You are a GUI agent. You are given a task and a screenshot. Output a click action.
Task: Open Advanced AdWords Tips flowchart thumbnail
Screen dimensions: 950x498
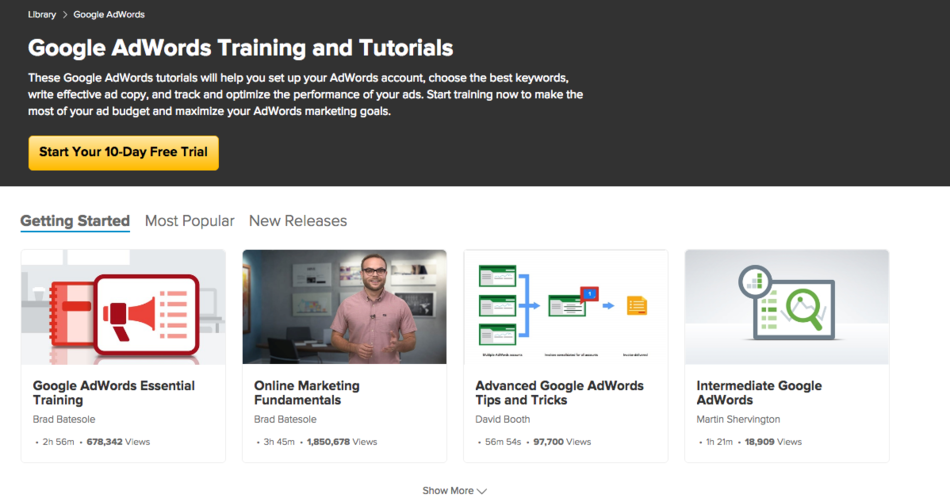coord(565,307)
